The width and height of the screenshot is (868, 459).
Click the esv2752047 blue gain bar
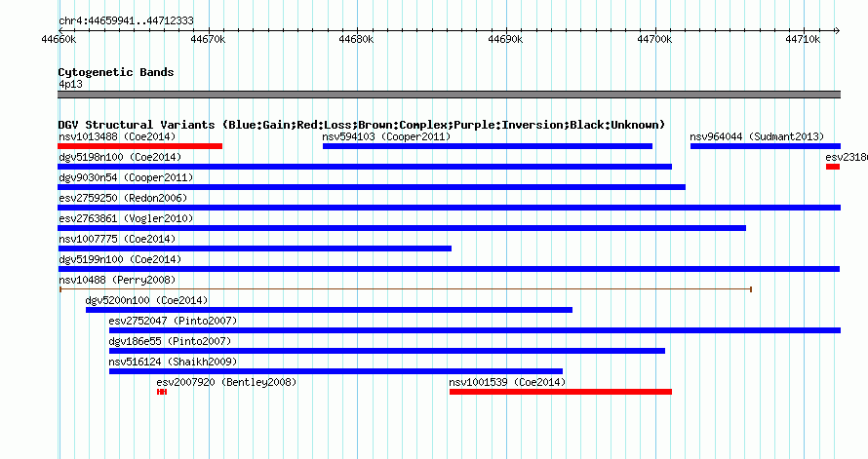point(475,330)
